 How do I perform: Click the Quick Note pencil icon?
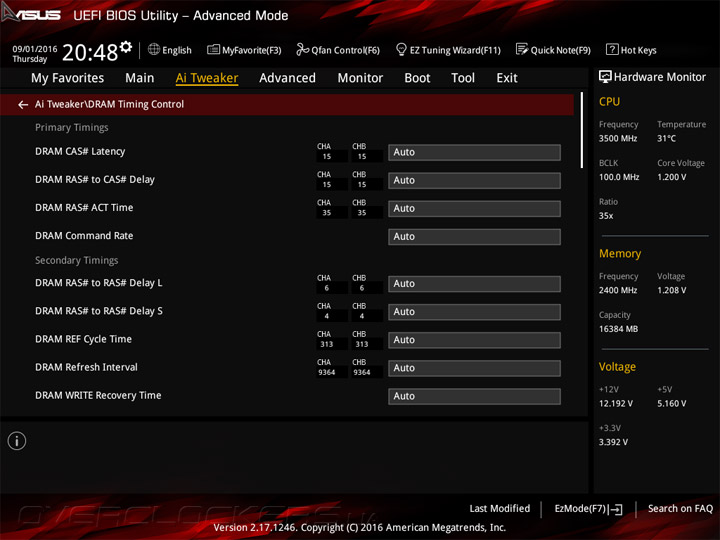click(522, 49)
